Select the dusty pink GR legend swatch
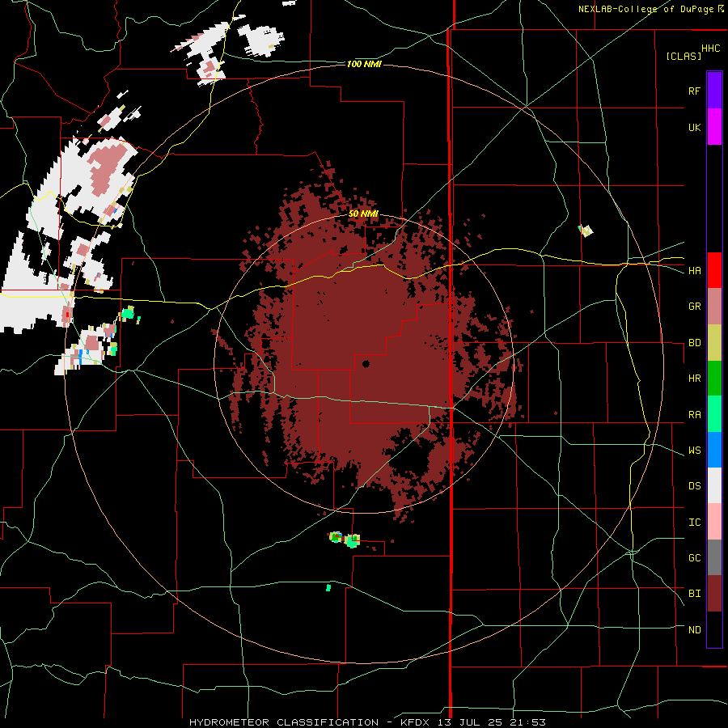This screenshot has width=728, height=728. tap(714, 307)
